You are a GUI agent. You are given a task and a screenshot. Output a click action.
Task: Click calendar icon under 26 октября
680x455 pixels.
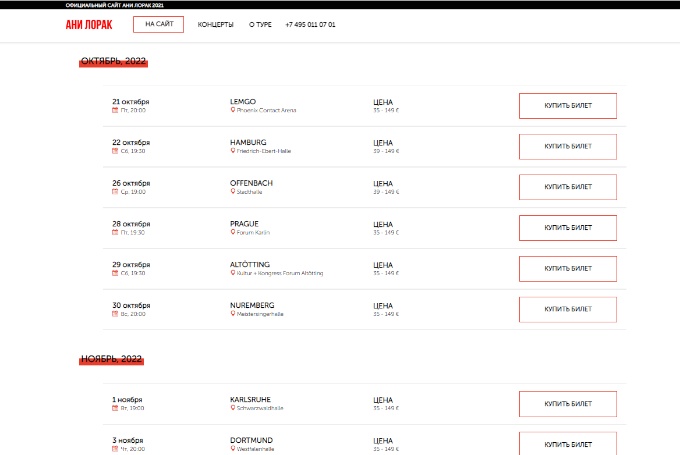coord(115,192)
